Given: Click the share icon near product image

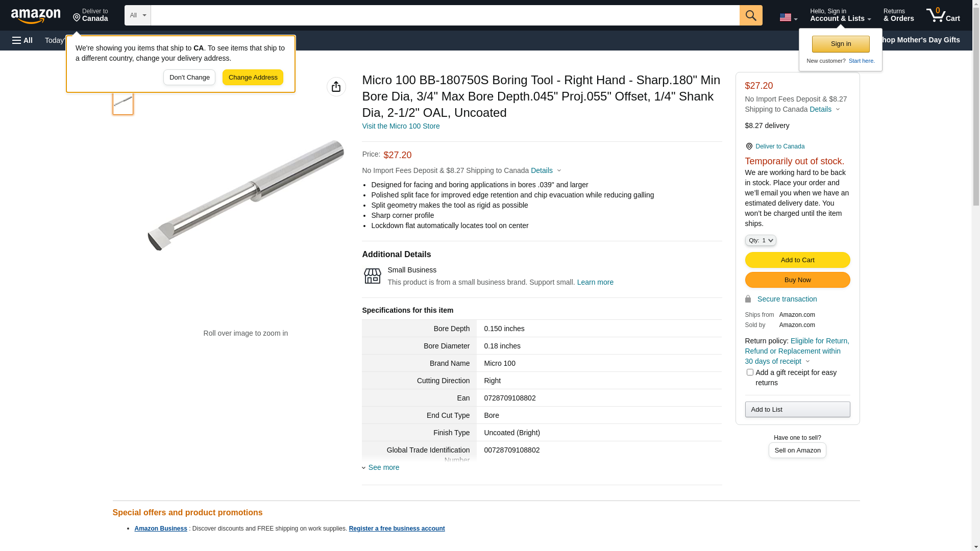Looking at the screenshot, I should [336, 87].
